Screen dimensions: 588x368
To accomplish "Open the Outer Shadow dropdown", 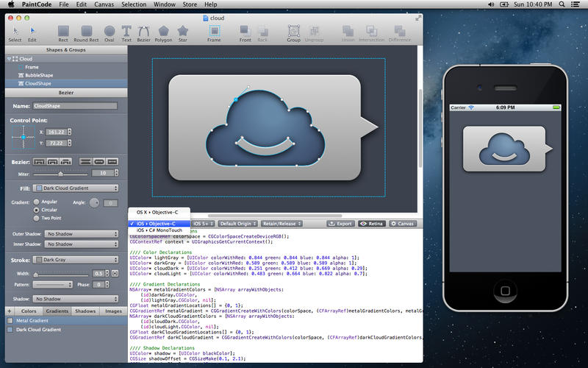I will pos(81,234).
